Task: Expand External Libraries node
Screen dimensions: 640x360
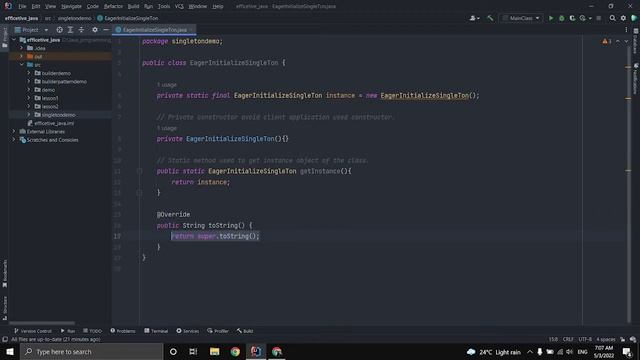Action: (x=14, y=131)
